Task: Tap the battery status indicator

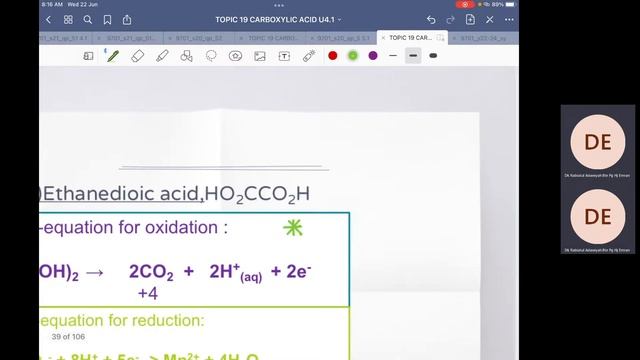Action: click(x=510, y=4)
